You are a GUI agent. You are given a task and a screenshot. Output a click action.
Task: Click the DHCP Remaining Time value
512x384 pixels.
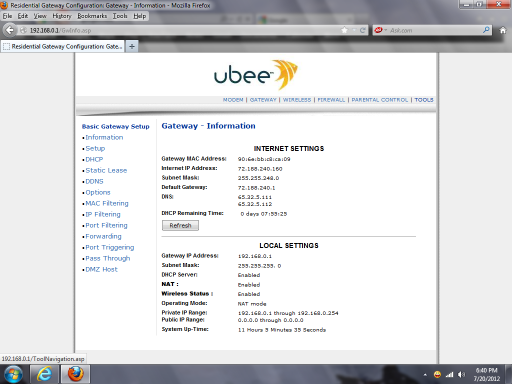point(264,214)
